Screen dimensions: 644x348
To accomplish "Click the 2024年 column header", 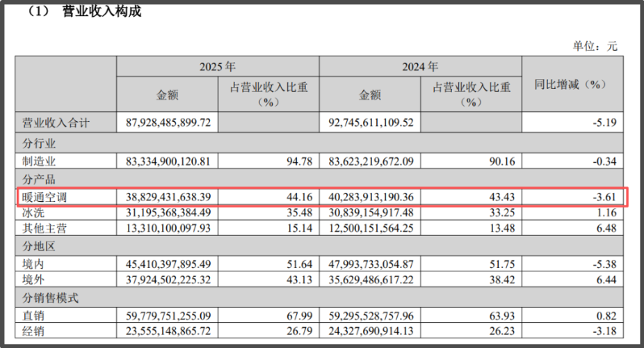I will [420, 66].
